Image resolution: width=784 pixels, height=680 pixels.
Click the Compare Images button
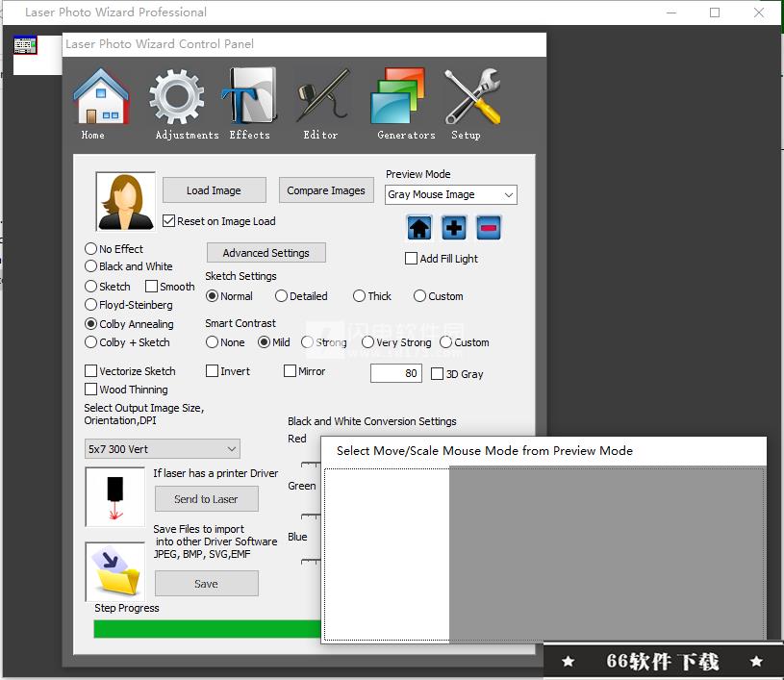tap(326, 190)
